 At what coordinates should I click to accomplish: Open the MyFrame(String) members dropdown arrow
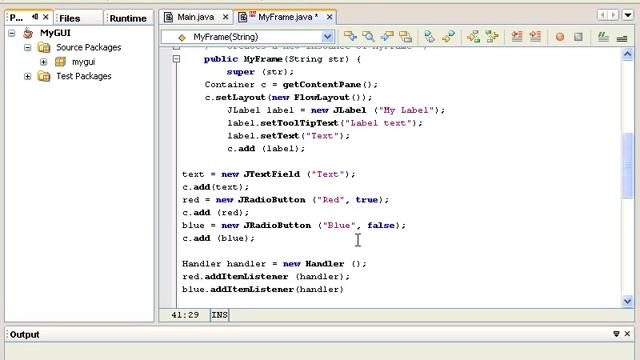(x=327, y=37)
